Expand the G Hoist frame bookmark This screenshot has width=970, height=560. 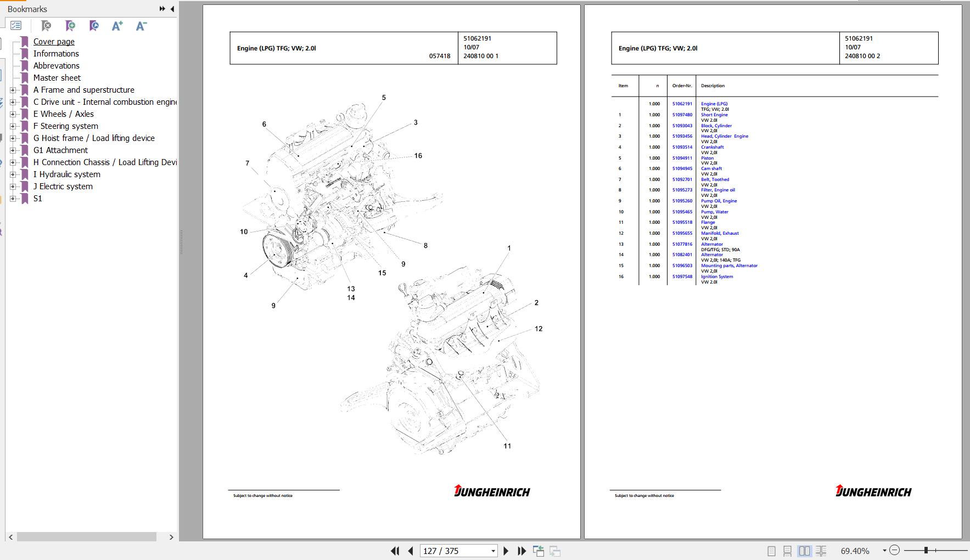point(13,138)
